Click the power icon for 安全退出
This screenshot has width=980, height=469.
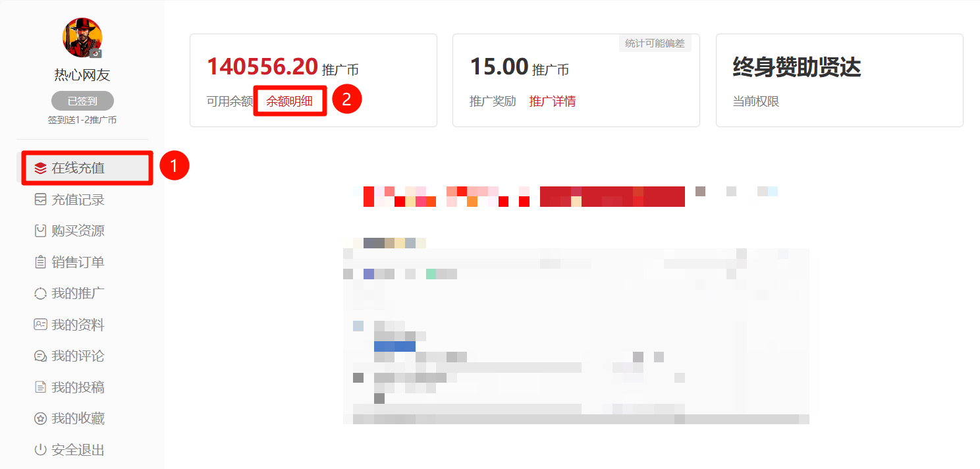(40, 450)
